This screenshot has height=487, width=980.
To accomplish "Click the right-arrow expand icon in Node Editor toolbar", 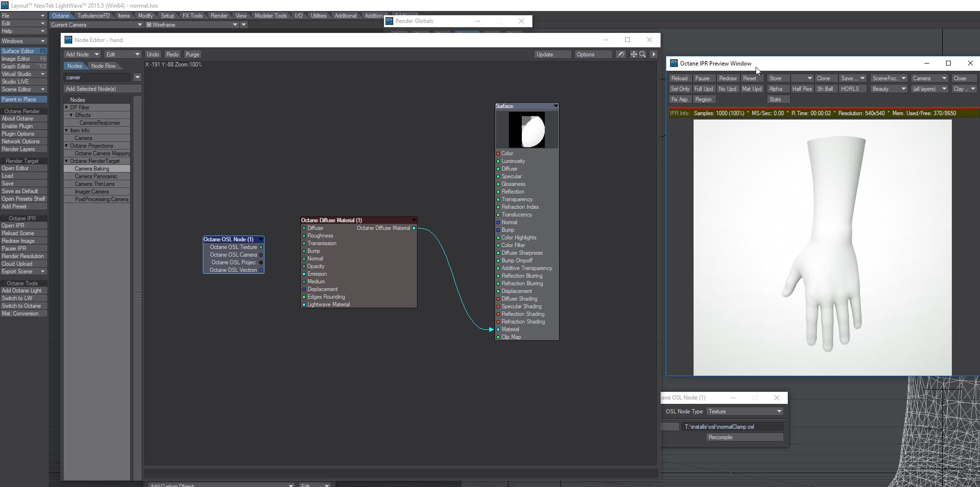I will coord(654,54).
